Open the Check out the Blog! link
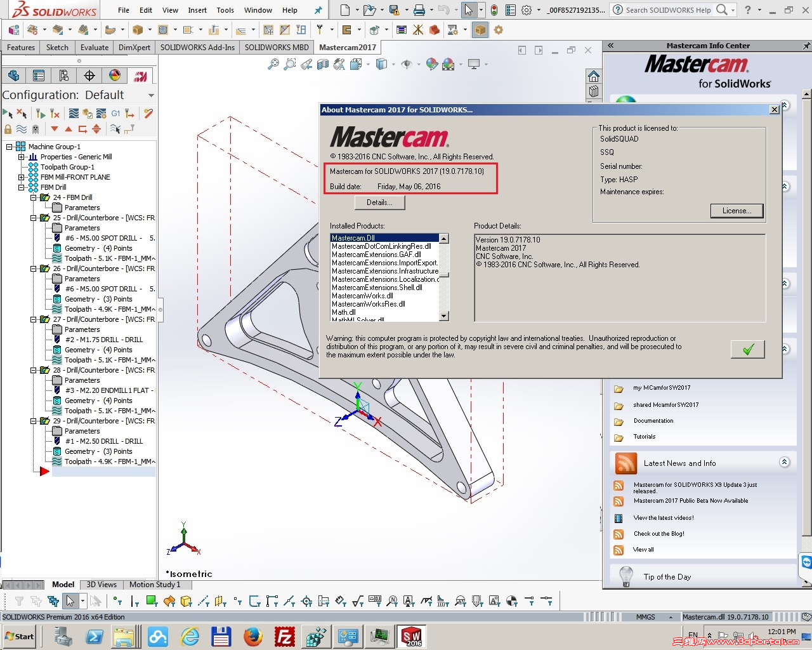 (659, 534)
